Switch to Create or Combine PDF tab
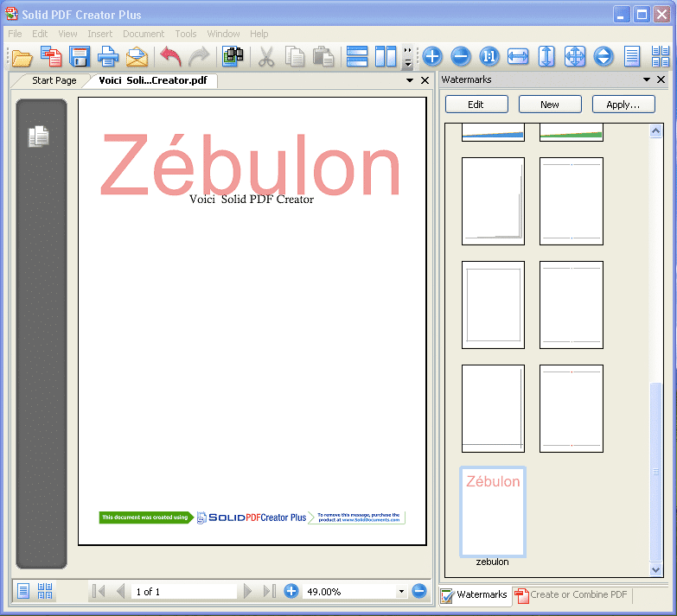Image resolution: width=677 pixels, height=616 pixels. [x=572, y=595]
